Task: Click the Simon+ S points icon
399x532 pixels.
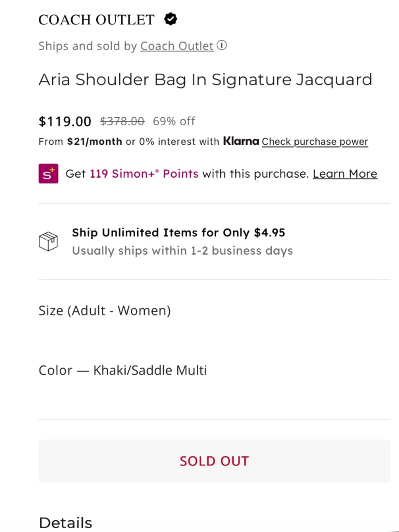Action: (x=48, y=173)
